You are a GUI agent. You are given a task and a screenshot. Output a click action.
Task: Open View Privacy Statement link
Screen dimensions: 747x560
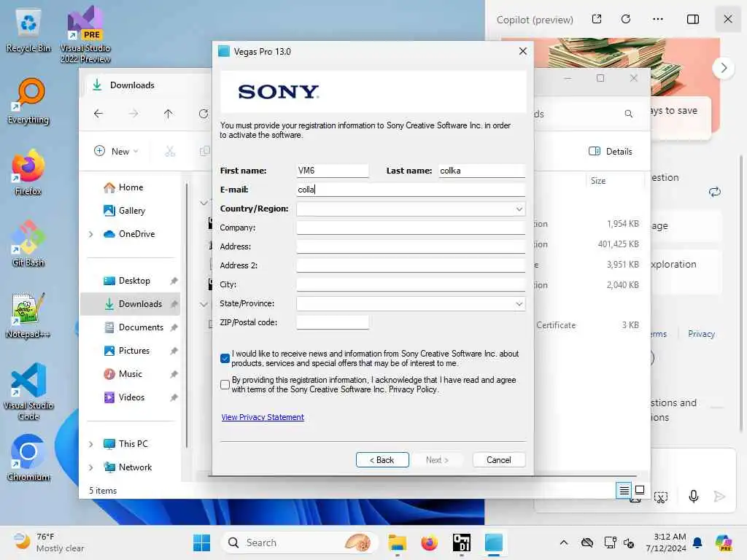coord(263,417)
